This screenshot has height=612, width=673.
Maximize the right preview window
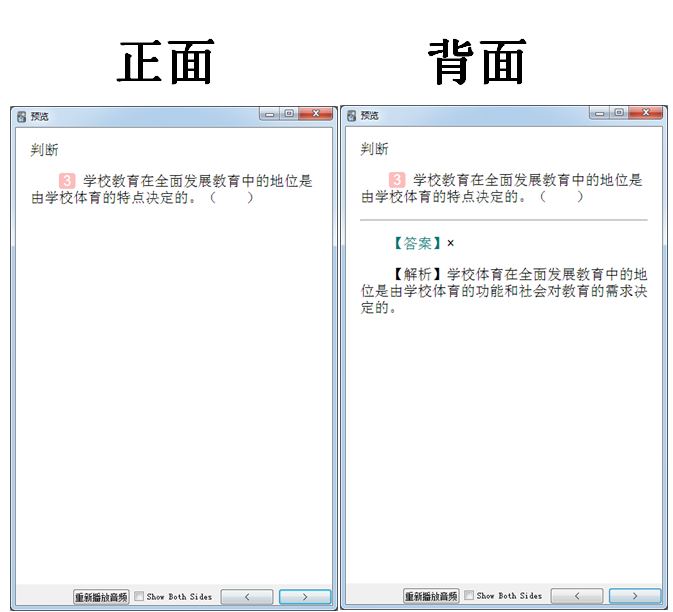pyautogui.click(x=619, y=113)
